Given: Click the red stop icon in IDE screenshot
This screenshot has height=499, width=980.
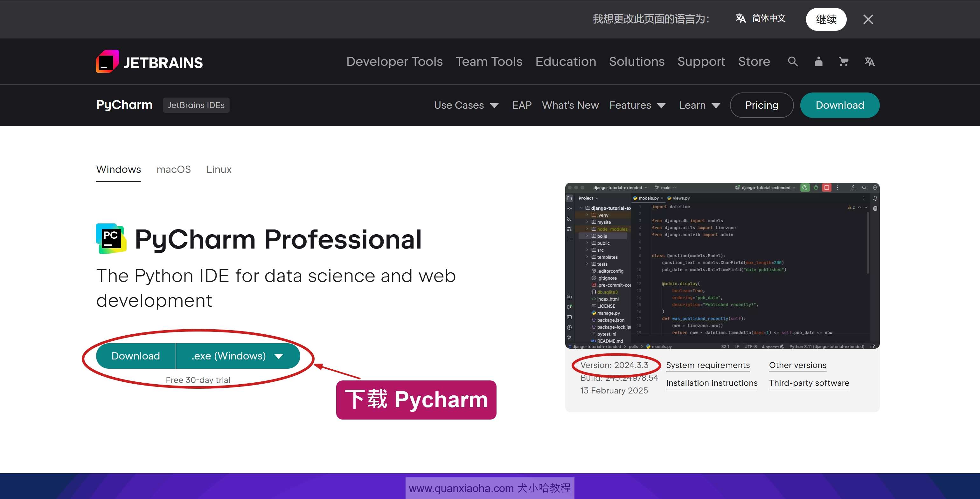Looking at the screenshot, I should (826, 188).
